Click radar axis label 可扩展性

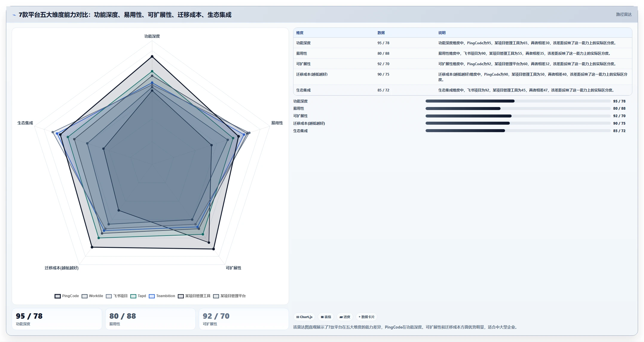[x=233, y=268]
